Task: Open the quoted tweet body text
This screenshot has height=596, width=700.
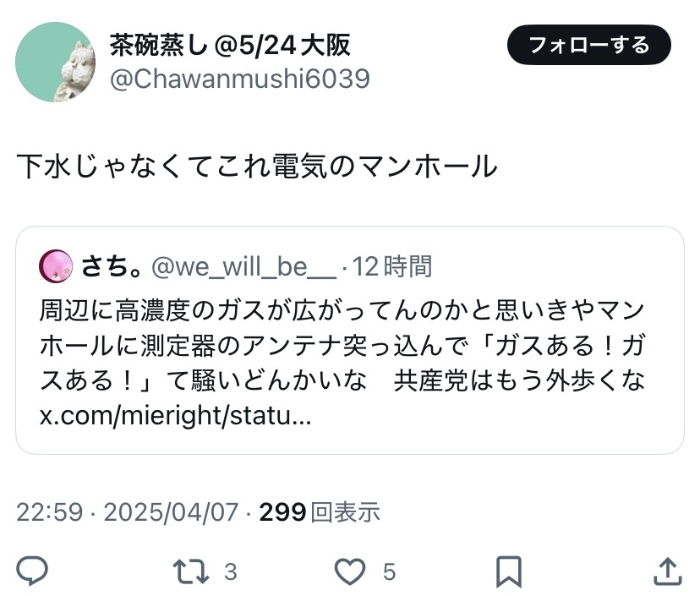Action: [x=338, y=345]
